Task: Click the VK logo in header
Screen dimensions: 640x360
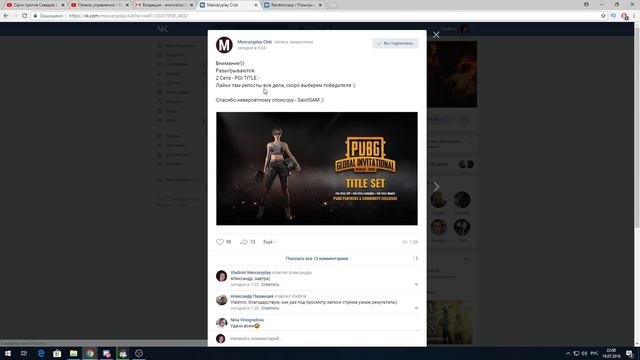Action: point(162,29)
